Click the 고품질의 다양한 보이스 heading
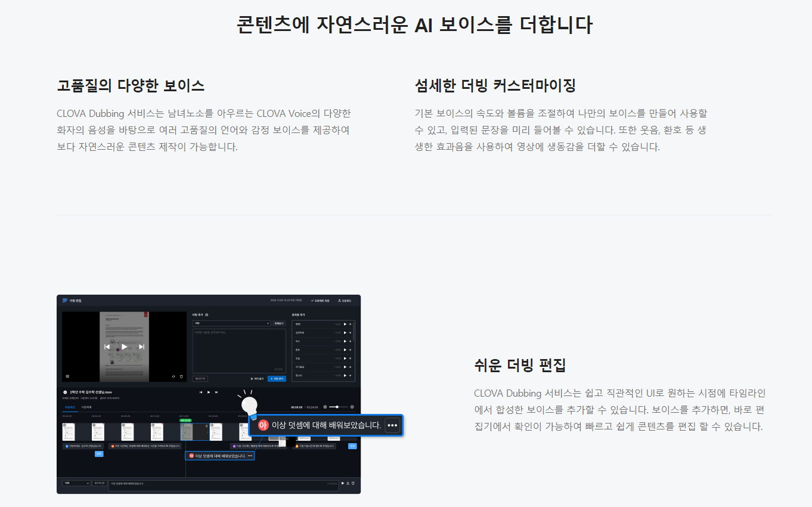Viewport: 812px width, 507px height. pos(131,85)
